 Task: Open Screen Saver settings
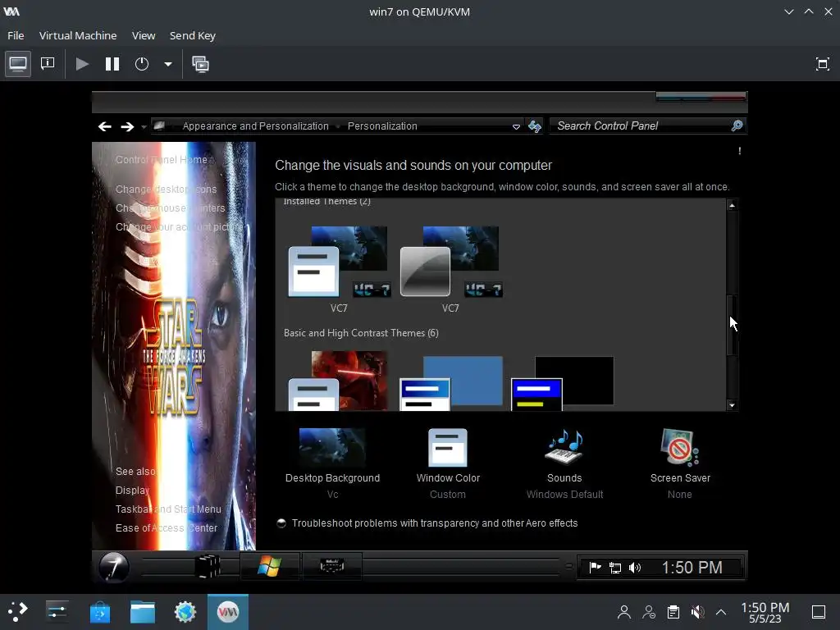[x=680, y=463]
